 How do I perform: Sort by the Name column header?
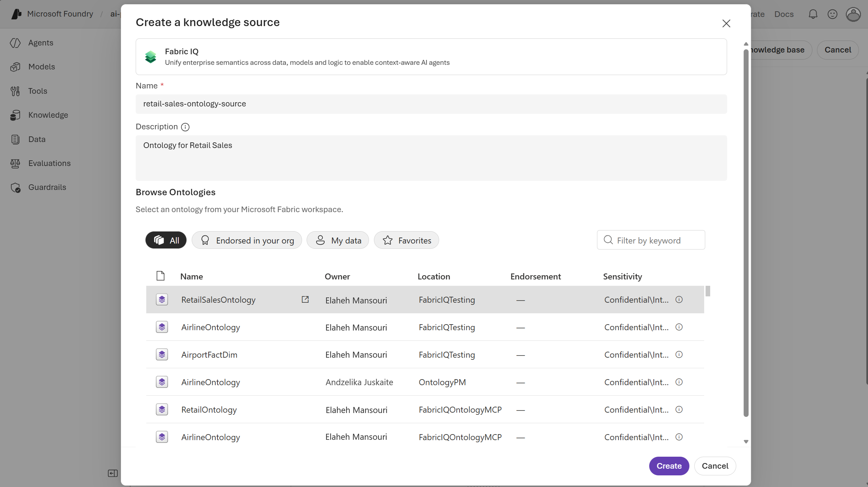pos(191,277)
